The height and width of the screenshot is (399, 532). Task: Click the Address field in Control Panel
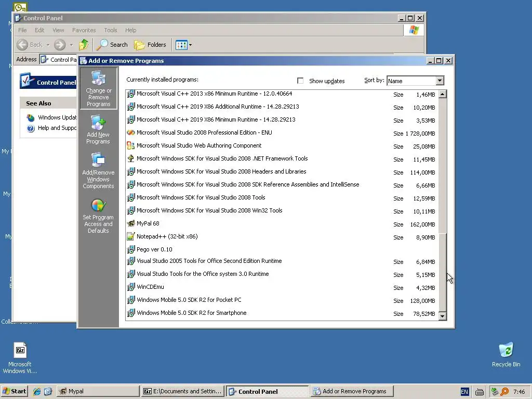[58, 60]
